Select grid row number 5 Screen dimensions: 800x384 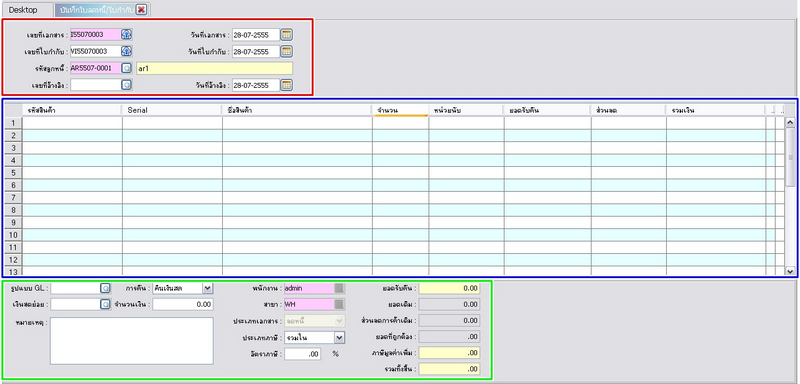13,173
